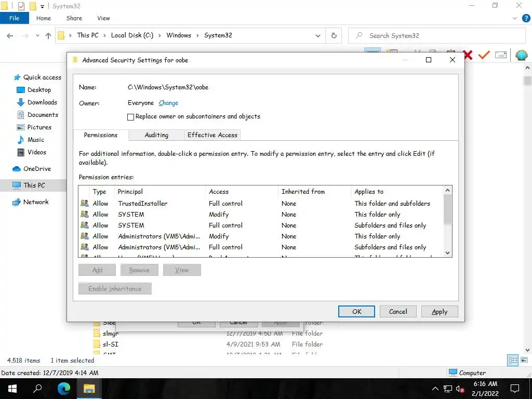Image resolution: width=532 pixels, height=399 pixels.
Task: Open network icon in system tray
Action: [x=447, y=389]
